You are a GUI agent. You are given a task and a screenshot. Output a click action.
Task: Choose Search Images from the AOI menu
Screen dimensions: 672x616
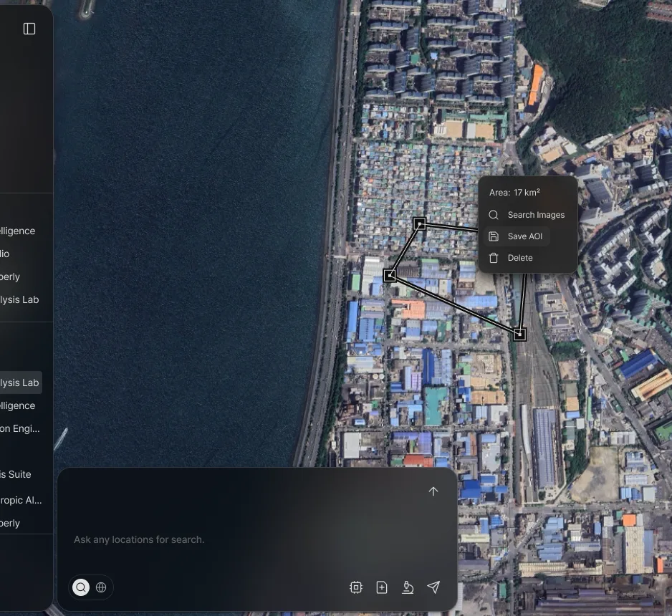coord(527,215)
